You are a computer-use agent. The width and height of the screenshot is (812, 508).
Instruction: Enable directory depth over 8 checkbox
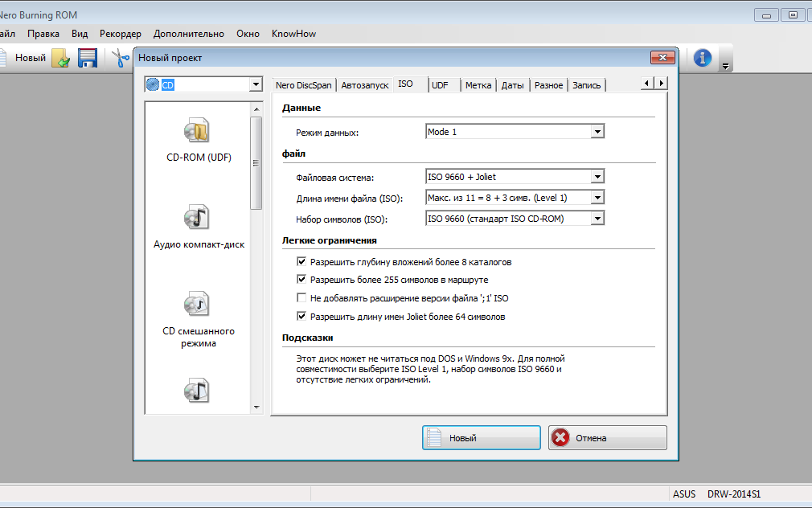301,261
